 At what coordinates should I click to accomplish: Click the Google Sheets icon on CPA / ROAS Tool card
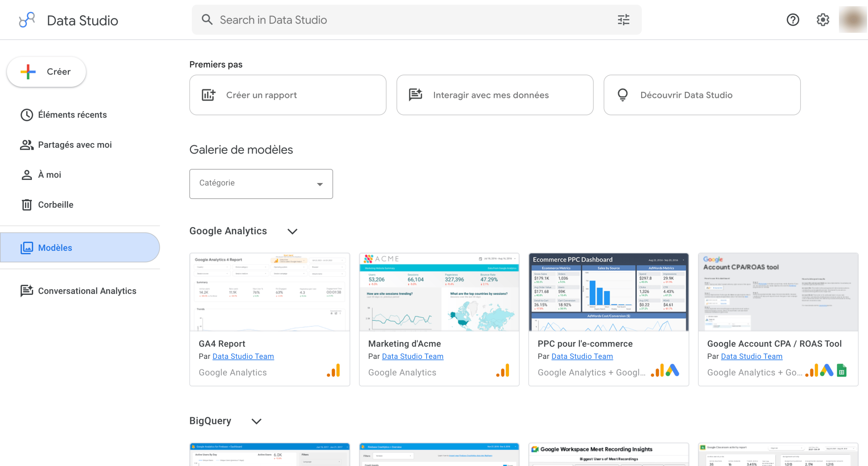pyautogui.click(x=842, y=370)
